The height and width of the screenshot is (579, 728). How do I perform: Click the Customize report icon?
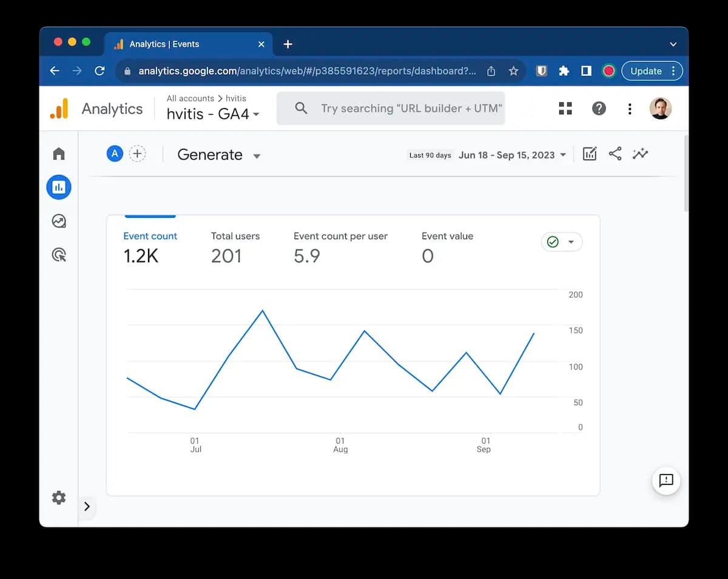(590, 154)
